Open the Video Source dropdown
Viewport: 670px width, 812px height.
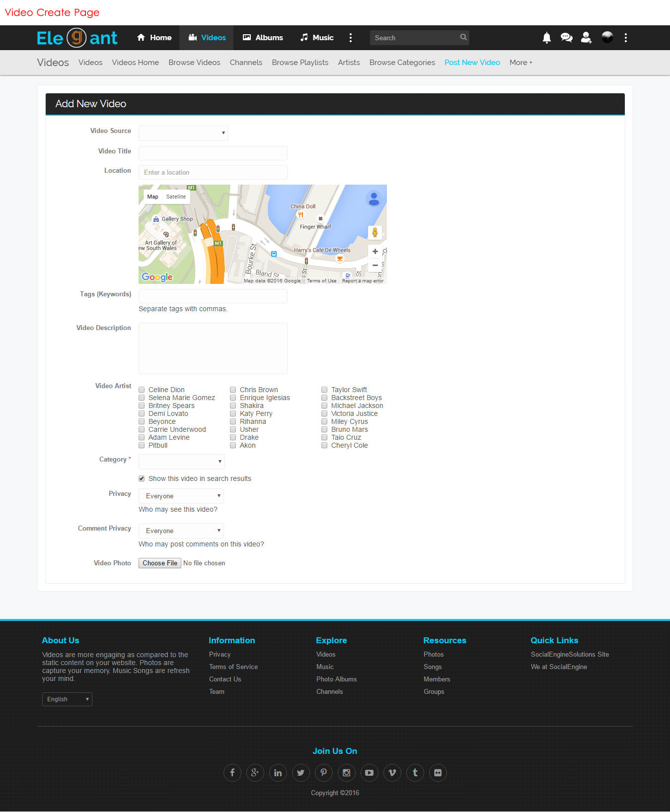click(183, 133)
